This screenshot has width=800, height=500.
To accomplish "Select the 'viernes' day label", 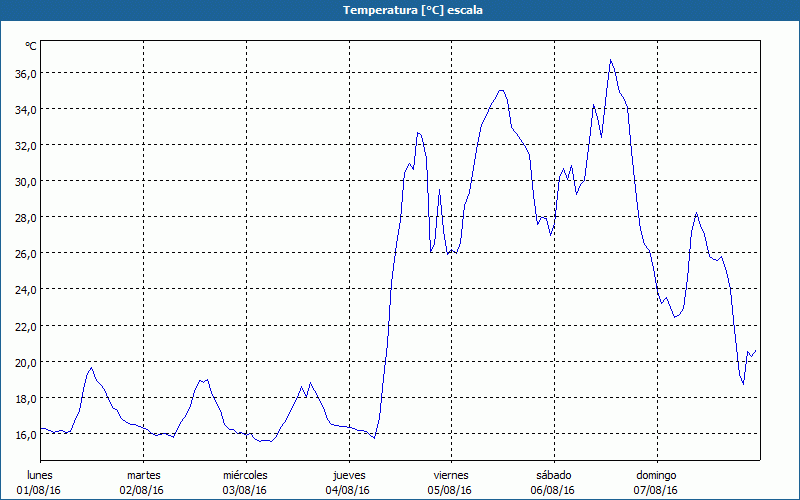I will [451, 475].
